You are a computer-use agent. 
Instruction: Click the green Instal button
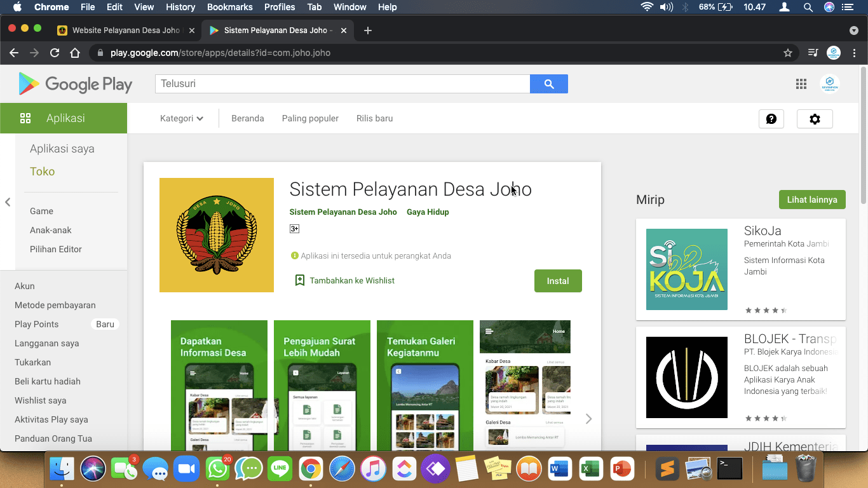tap(558, 281)
